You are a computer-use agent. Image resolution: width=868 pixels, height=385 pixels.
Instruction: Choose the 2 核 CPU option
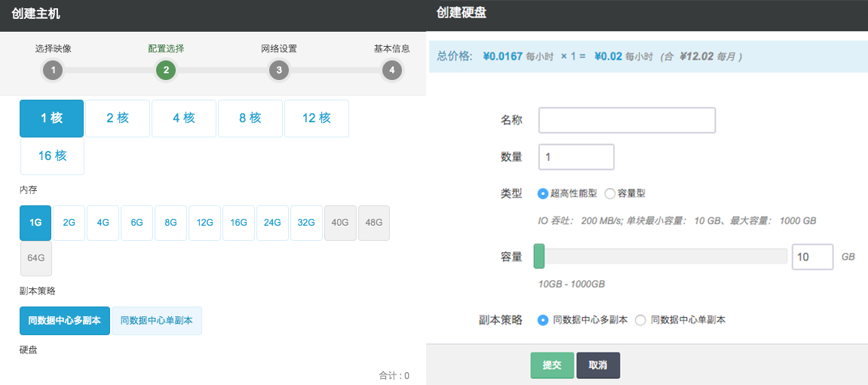(x=118, y=118)
